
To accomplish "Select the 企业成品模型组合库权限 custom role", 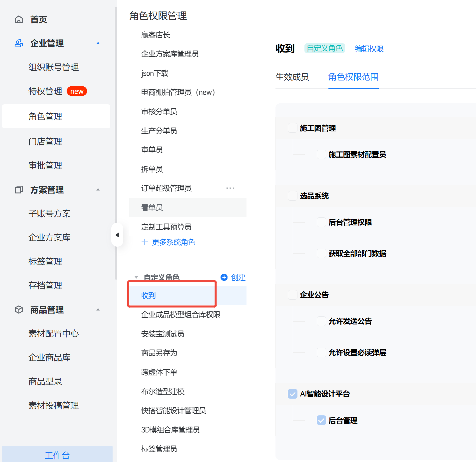I will [181, 315].
